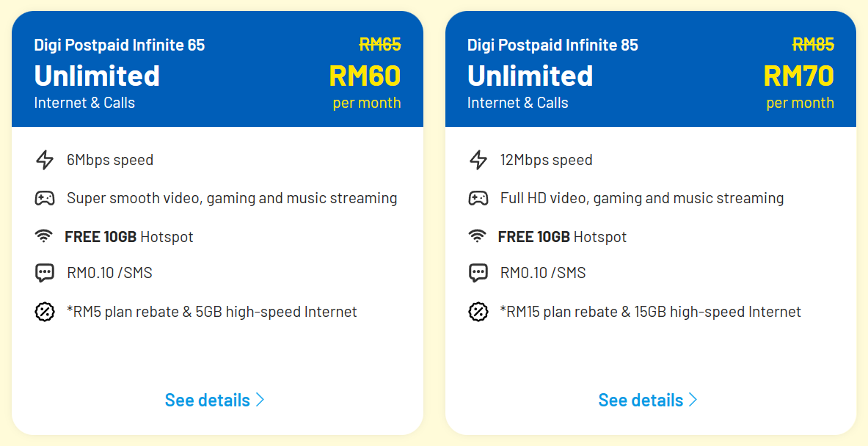Screen dimensions: 868x446
Task: Click the RM70 per month price
Action: click(798, 76)
